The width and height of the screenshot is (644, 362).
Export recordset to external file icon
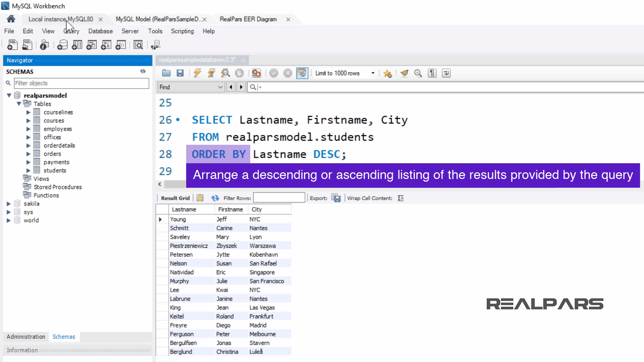coord(336,198)
